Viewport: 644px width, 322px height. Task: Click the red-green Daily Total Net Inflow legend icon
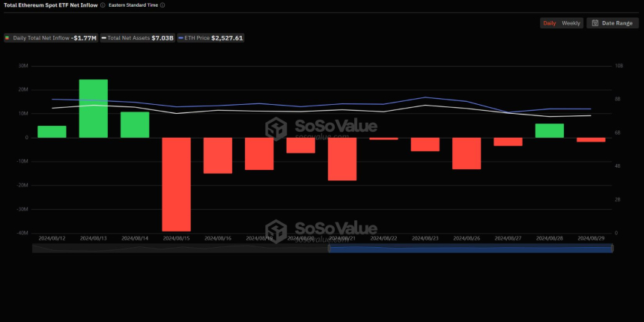point(7,38)
